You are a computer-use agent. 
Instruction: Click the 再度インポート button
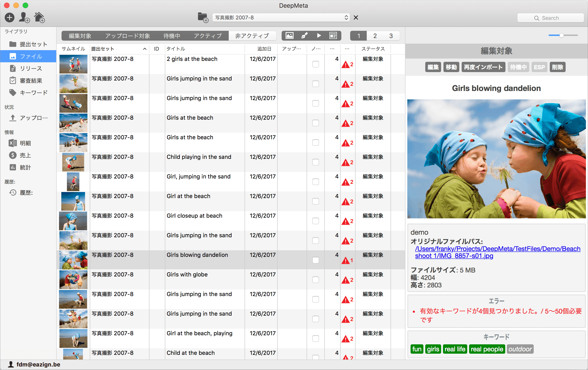483,67
